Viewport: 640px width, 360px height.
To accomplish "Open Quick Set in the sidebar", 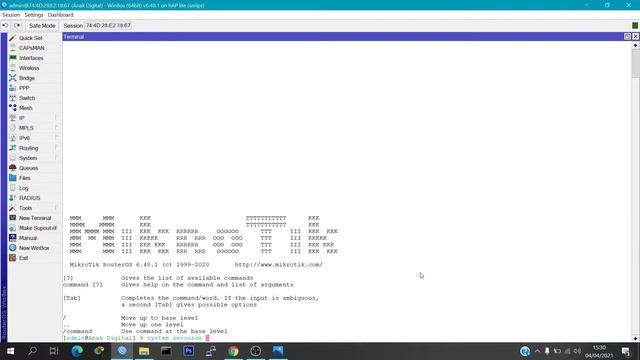I will pos(31,38).
